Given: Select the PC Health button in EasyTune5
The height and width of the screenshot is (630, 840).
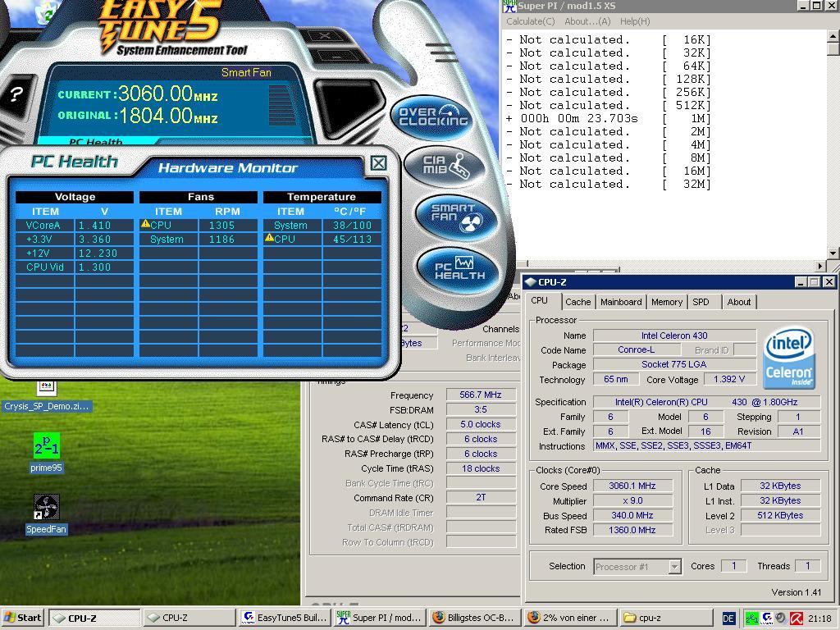Looking at the screenshot, I should pos(458,269).
